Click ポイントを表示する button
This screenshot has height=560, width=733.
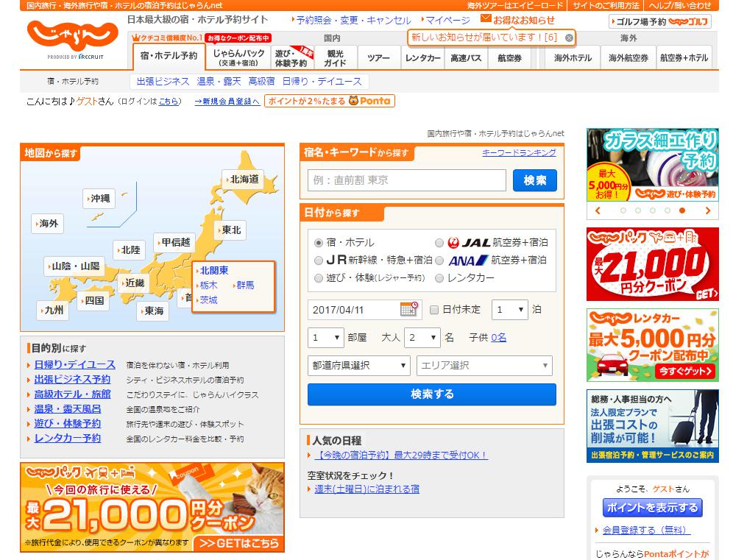click(652, 508)
